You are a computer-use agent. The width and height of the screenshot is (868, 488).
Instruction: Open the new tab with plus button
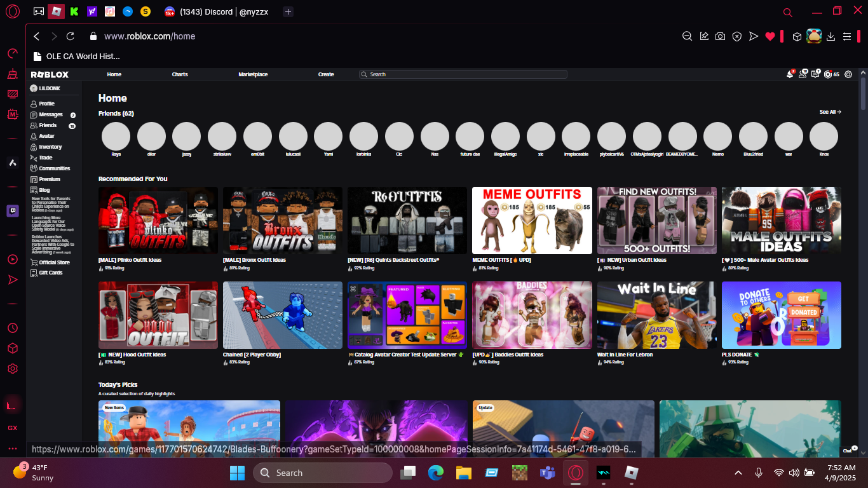[288, 11]
